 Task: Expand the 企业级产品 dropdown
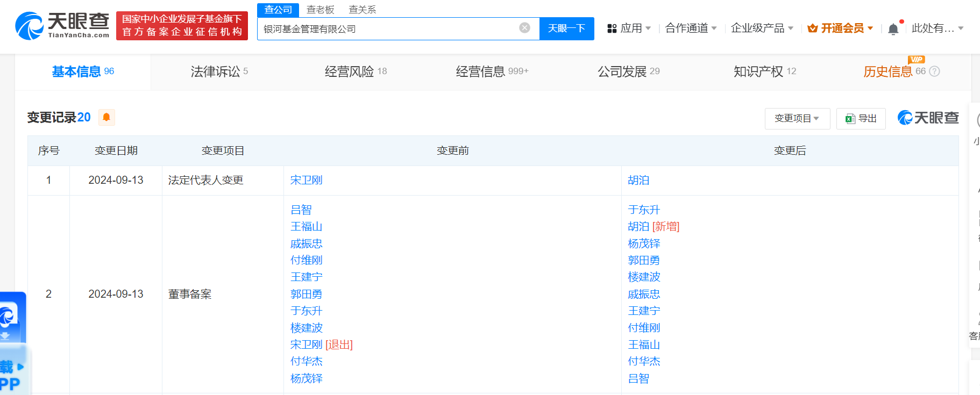click(762, 28)
